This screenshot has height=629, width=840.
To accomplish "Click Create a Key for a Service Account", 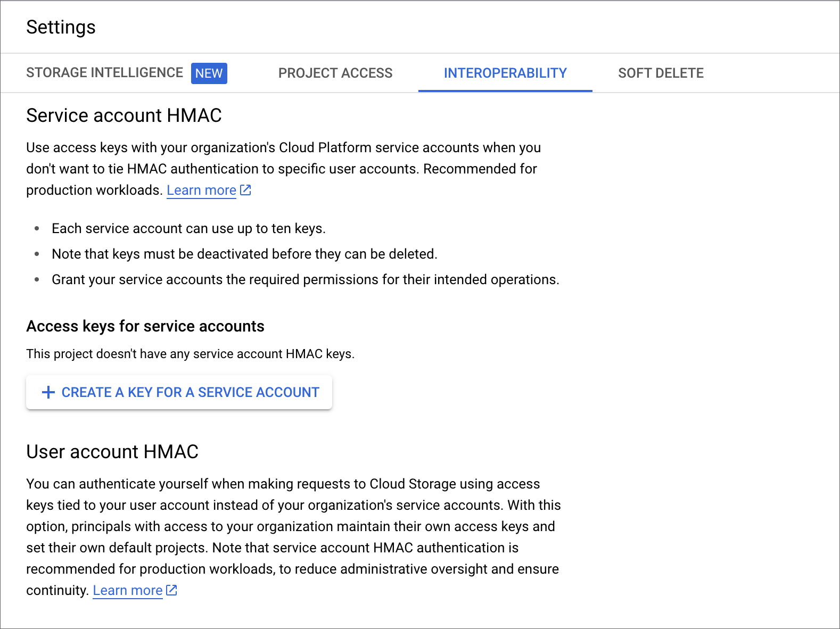I will coord(179,392).
